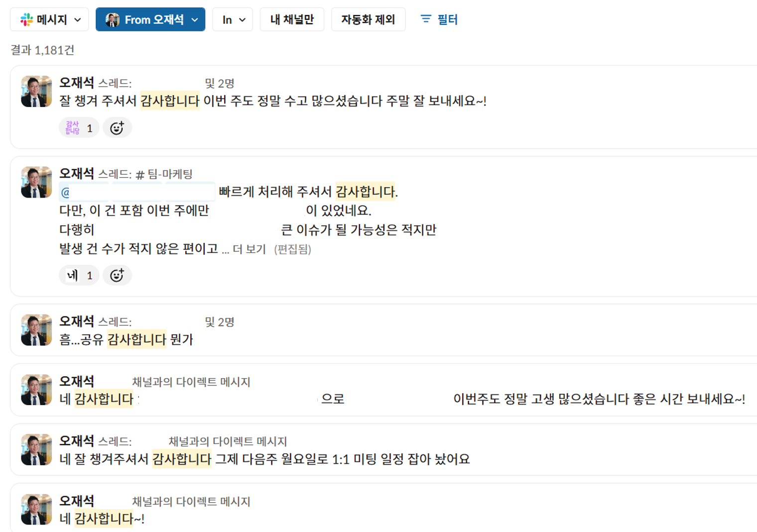Click 오재석's avatar in From filter
This screenshot has height=532, width=757.
tap(113, 20)
